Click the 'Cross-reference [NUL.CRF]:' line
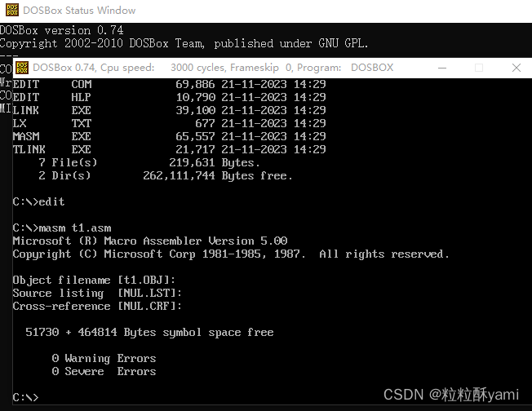The width and height of the screenshot is (532, 411). point(97,307)
